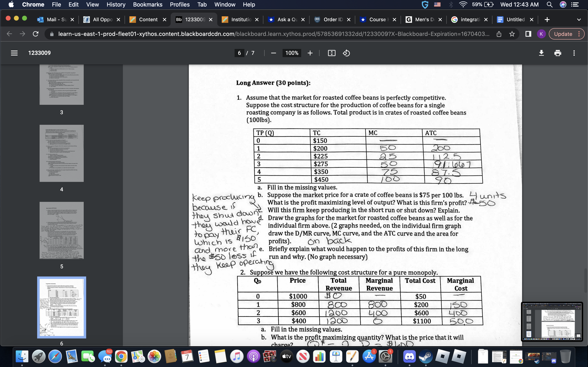Print the PDF document

(x=558, y=53)
